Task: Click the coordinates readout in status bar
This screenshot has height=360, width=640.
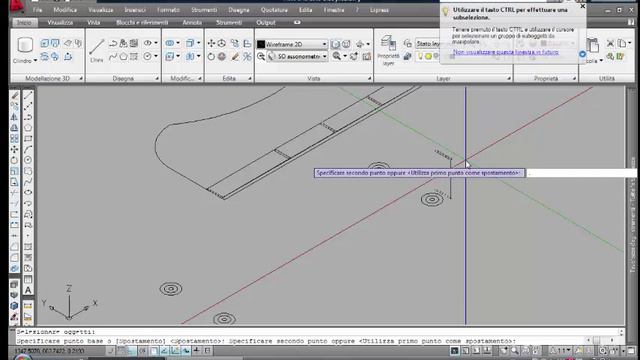Action: pos(50,351)
